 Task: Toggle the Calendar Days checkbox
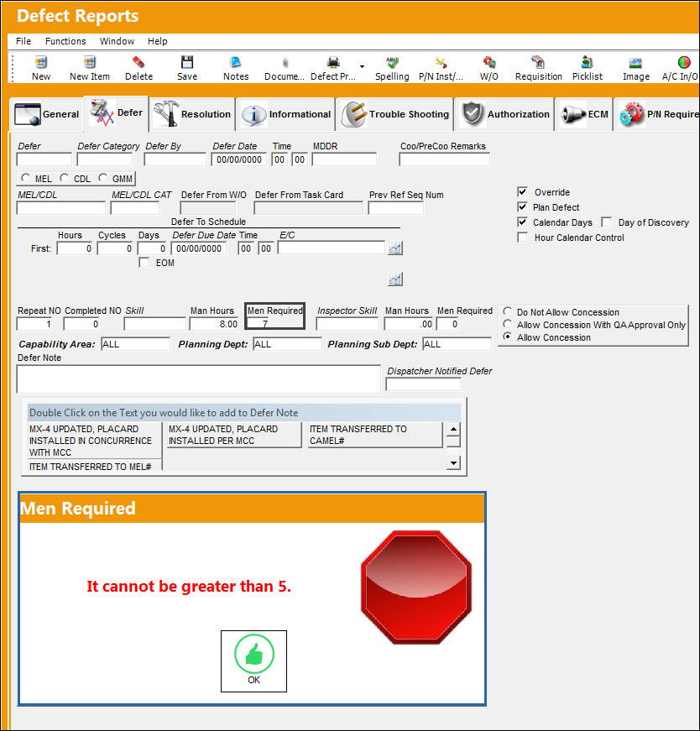coord(522,222)
